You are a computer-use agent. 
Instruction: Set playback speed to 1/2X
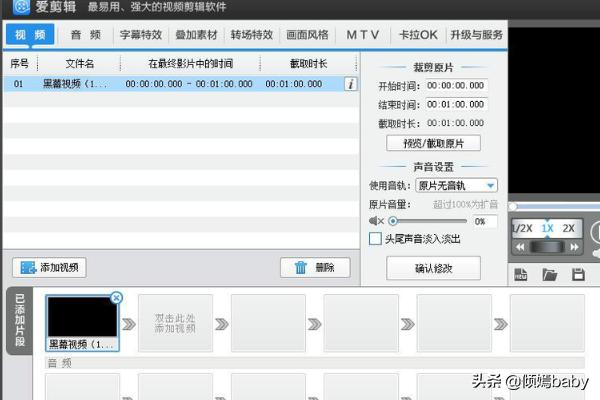click(x=522, y=228)
